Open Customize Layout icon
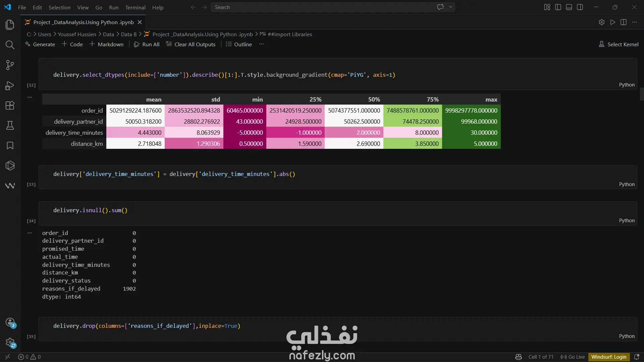 (547, 7)
